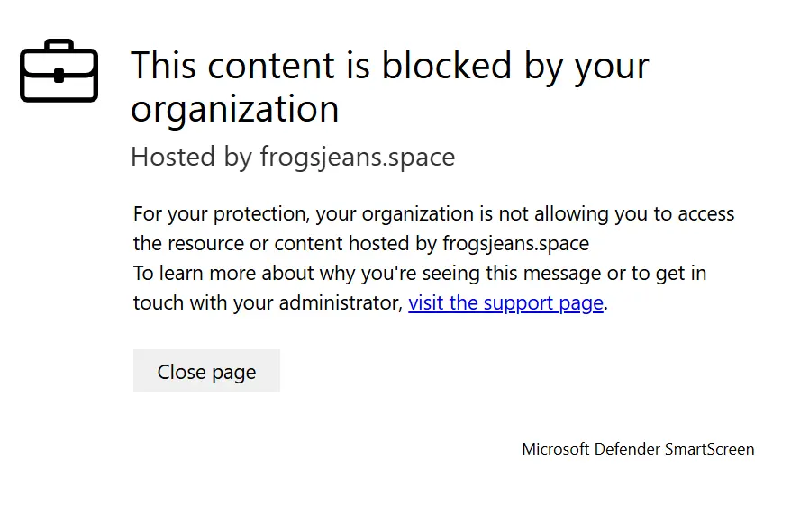Click the word 'SmartScreen' in the footer

point(709,449)
